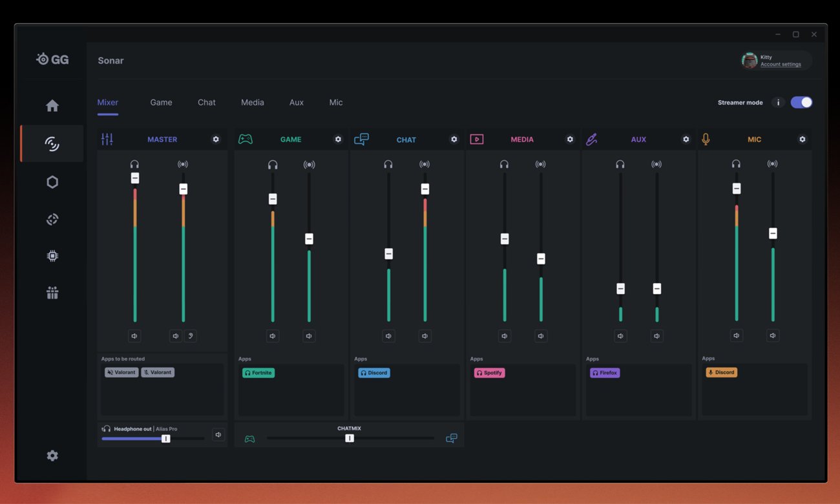Open the Engine hexagon sidebar icon
This screenshot has width=840, height=504.
52,182
